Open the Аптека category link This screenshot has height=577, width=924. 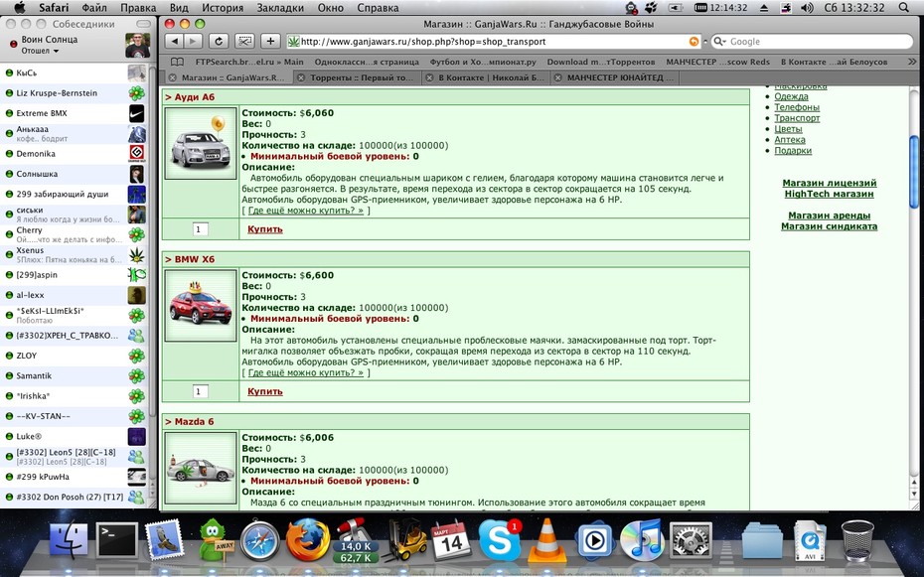[x=790, y=140]
